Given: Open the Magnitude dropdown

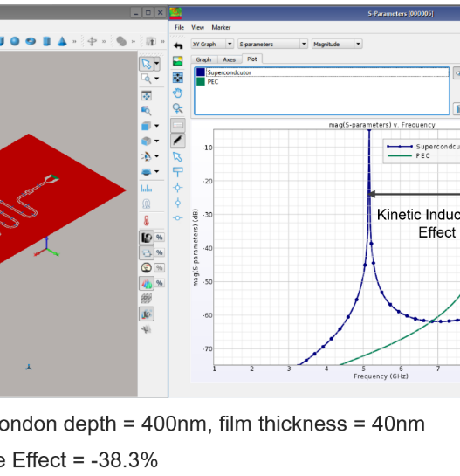Looking at the screenshot, I should tap(337, 44).
